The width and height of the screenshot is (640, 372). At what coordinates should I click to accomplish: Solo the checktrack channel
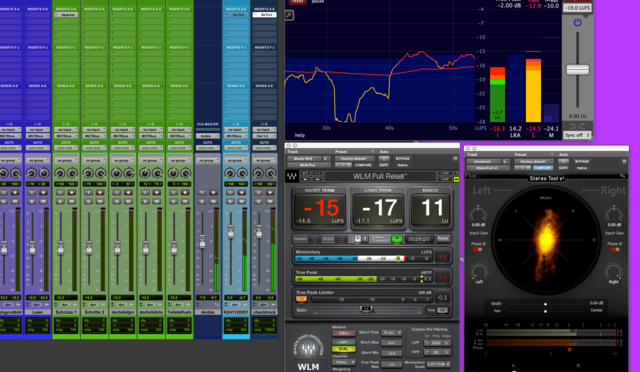pyautogui.click(x=258, y=201)
